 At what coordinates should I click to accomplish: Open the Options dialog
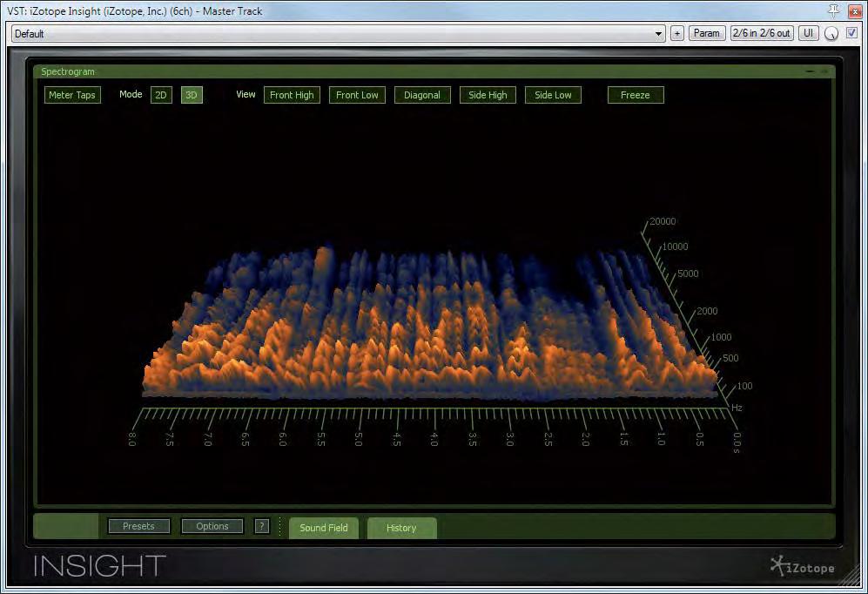point(212,526)
